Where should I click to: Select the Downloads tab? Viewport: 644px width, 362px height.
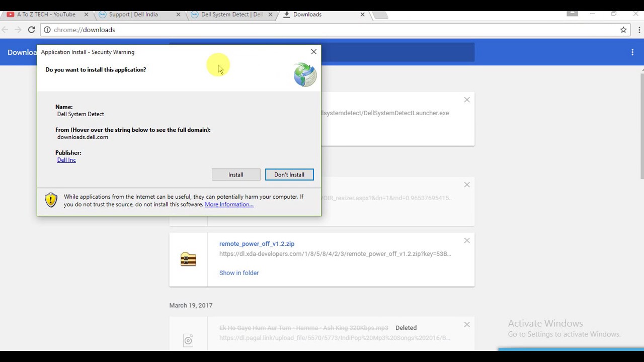[x=307, y=15]
